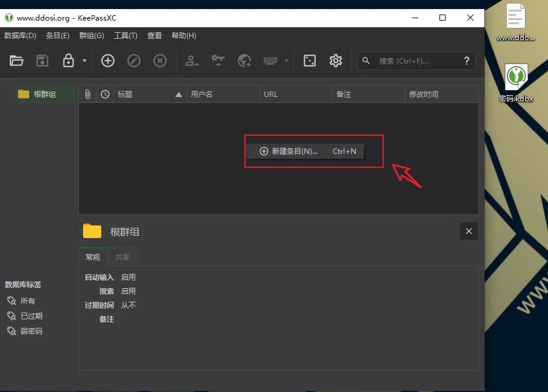Viewport: 548px width, 392px height.
Task: Filter by 已过期 database tag
Action: (x=25, y=316)
